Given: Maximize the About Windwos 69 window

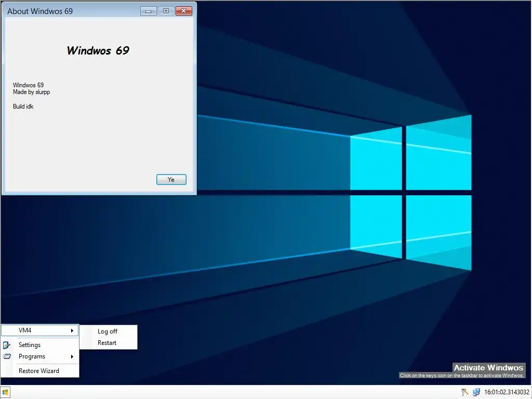Looking at the screenshot, I should pyautogui.click(x=166, y=11).
